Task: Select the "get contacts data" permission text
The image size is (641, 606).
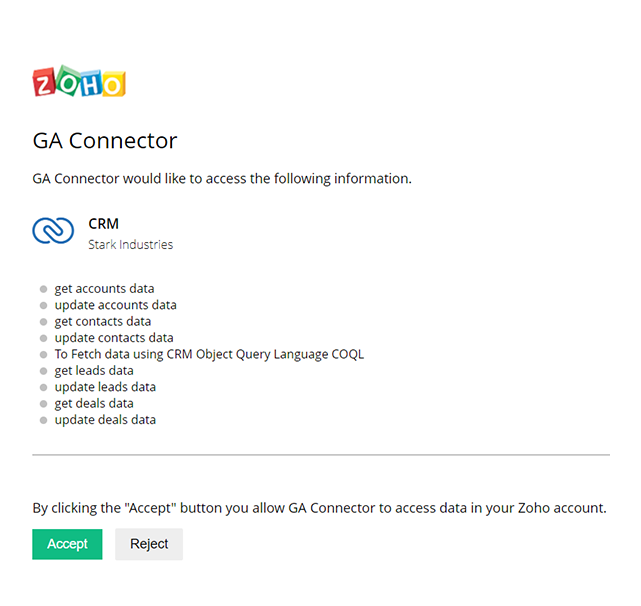Action: [103, 321]
